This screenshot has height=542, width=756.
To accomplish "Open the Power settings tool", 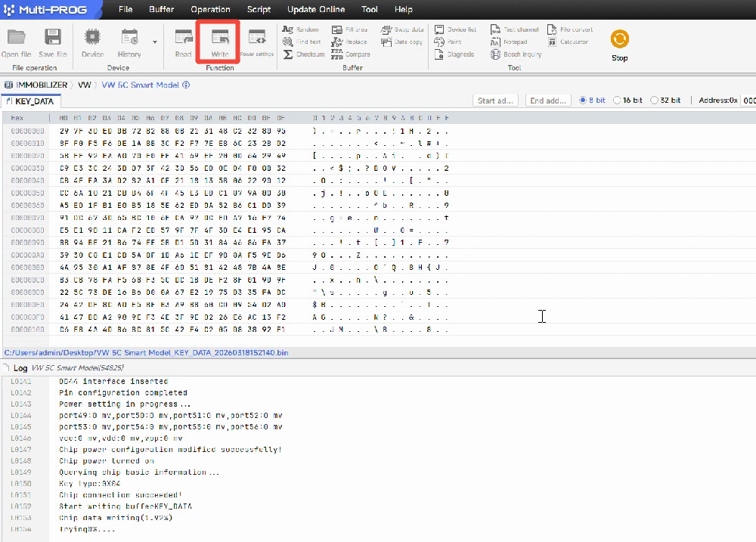I will (257, 39).
